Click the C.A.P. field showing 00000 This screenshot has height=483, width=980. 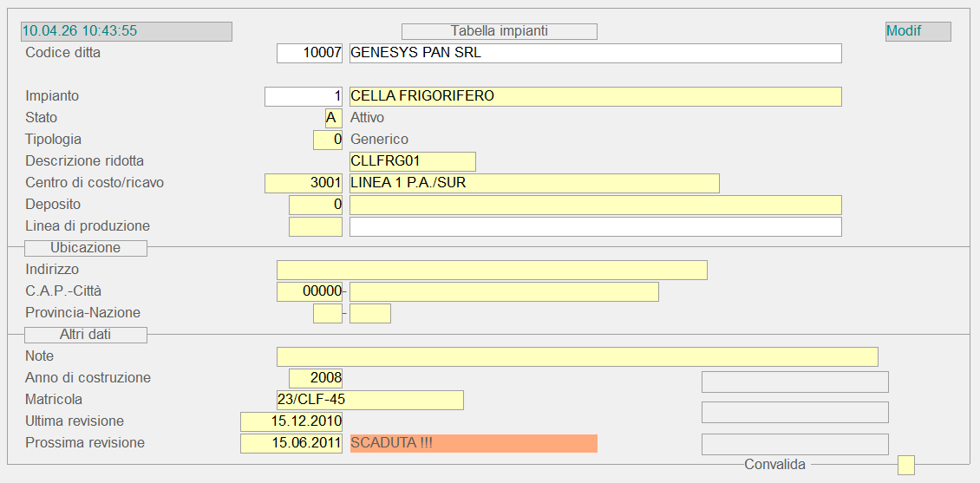[x=310, y=291]
